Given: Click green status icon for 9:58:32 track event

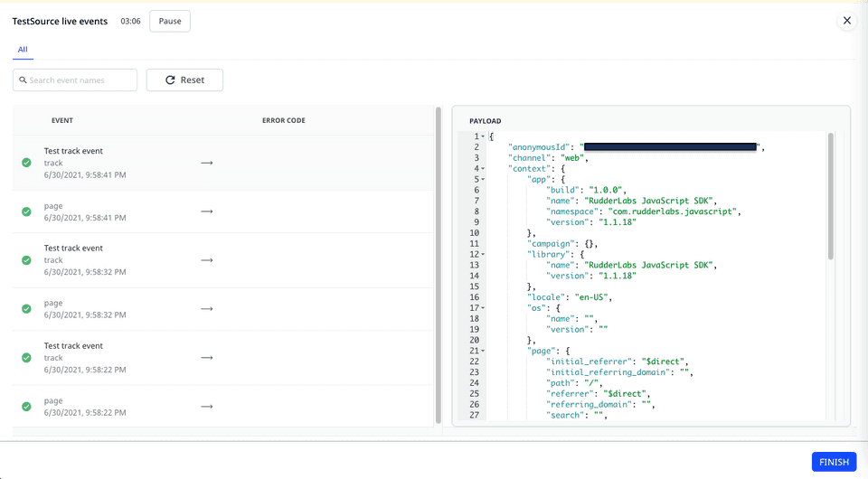Looking at the screenshot, I should [26, 260].
